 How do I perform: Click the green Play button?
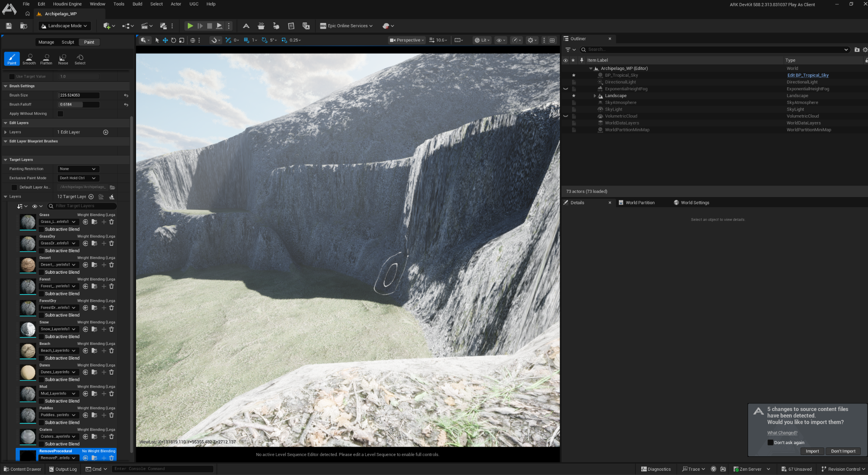[190, 26]
